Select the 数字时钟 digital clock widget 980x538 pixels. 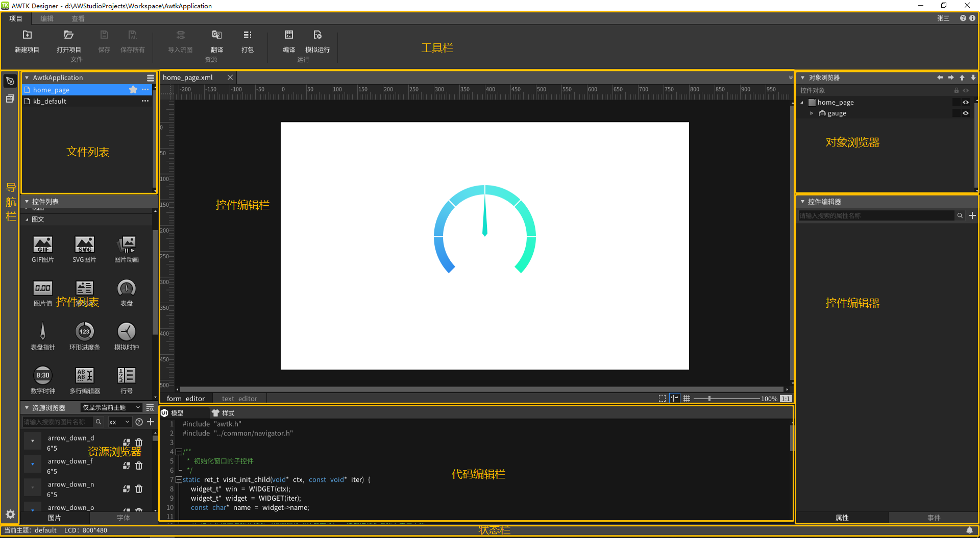tap(43, 381)
